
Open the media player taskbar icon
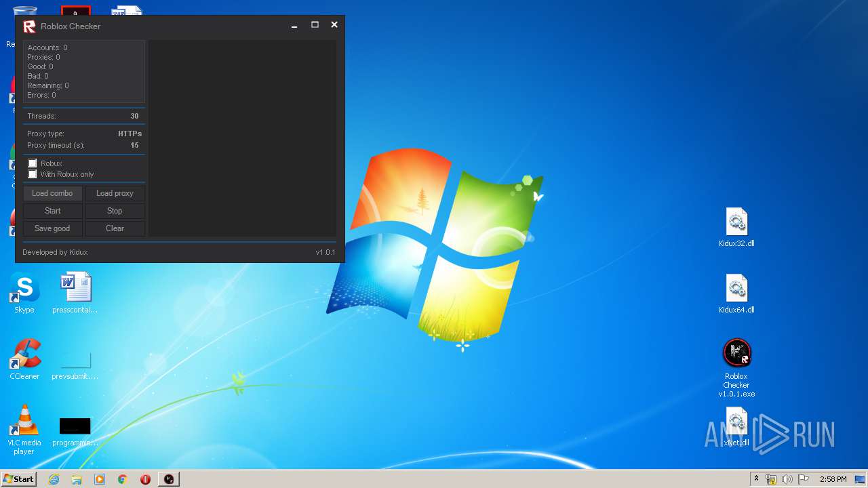(100, 479)
